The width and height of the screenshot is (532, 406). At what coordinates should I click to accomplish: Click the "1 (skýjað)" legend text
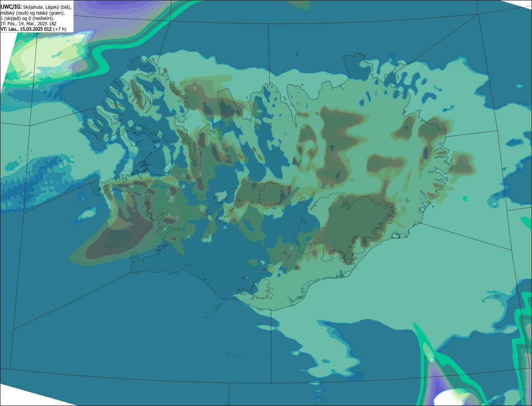tap(10, 19)
